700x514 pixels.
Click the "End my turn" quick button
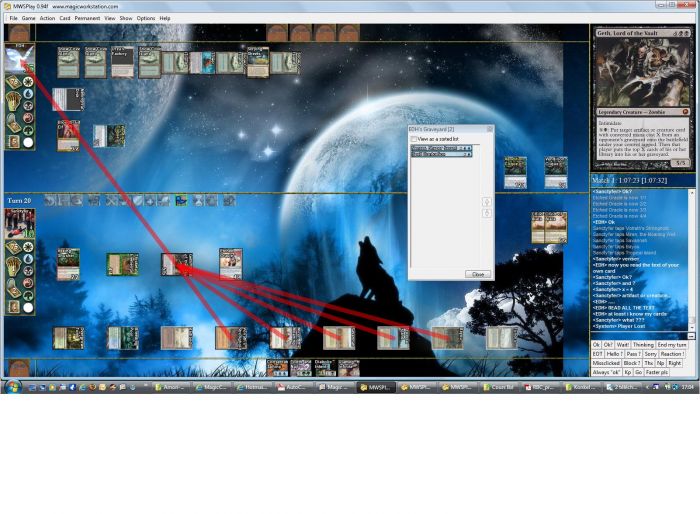coord(672,345)
